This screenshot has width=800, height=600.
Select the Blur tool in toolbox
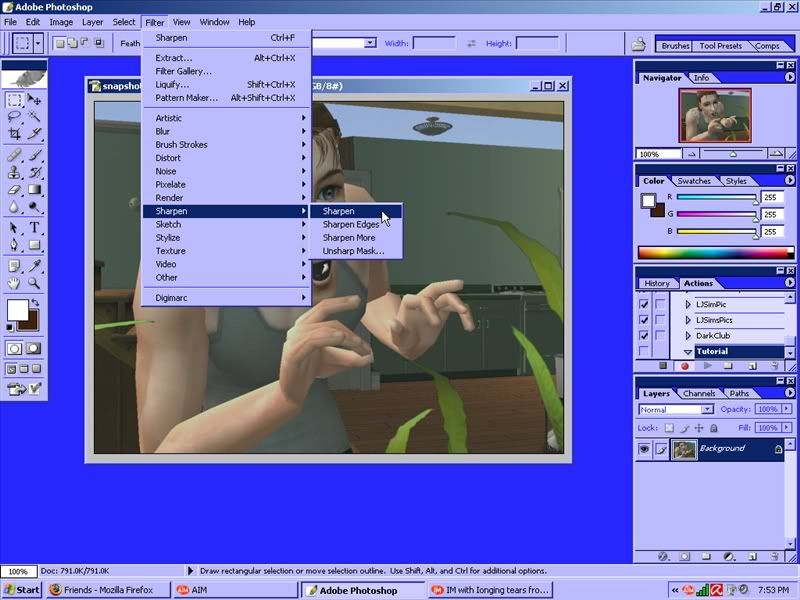[14, 207]
